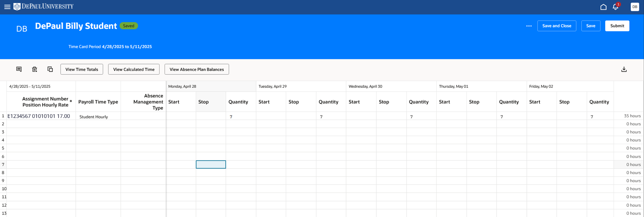Click the Thursday, May 01 date header
This screenshot has height=217, width=644.
[481, 86]
